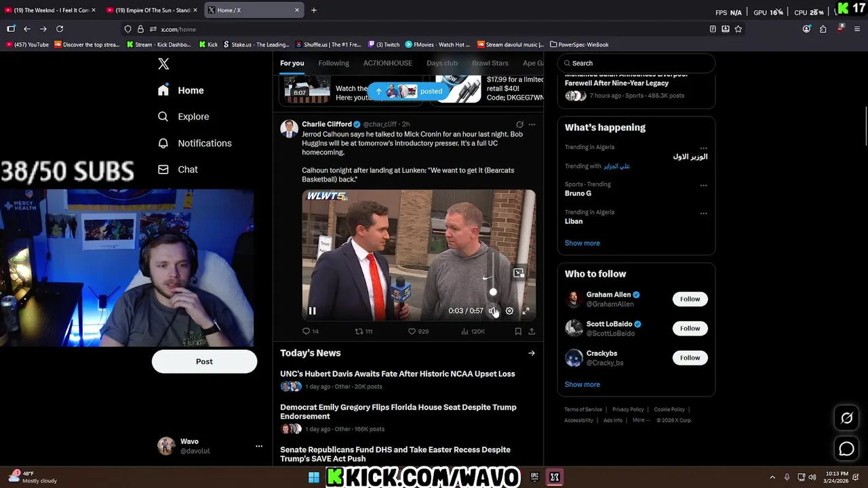Image resolution: width=868 pixels, height=488 pixels.
Task: Pause the tweet video
Action: pos(312,311)
